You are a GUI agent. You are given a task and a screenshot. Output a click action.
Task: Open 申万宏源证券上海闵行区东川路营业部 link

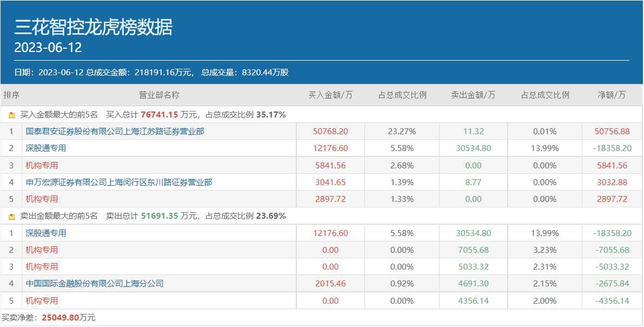pyautogui.click(x=119, y=182)
